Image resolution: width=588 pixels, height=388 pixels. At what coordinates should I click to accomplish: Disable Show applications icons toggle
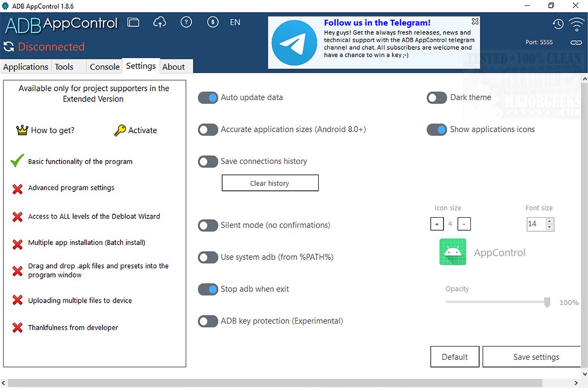point(437,130)
